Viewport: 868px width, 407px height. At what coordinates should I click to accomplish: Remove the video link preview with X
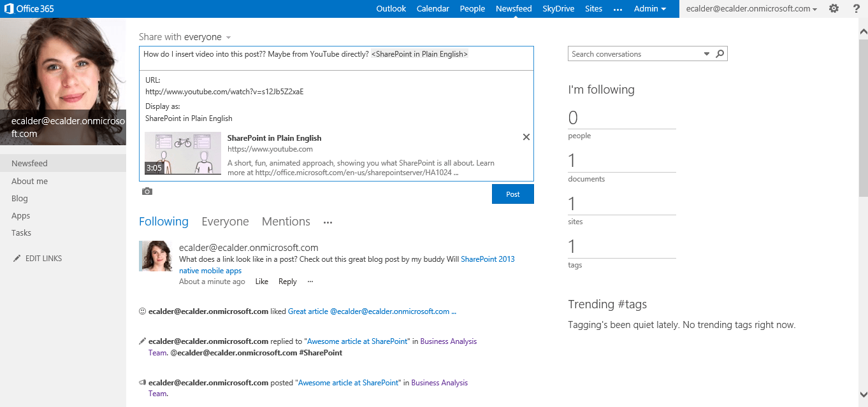[526, 137]
